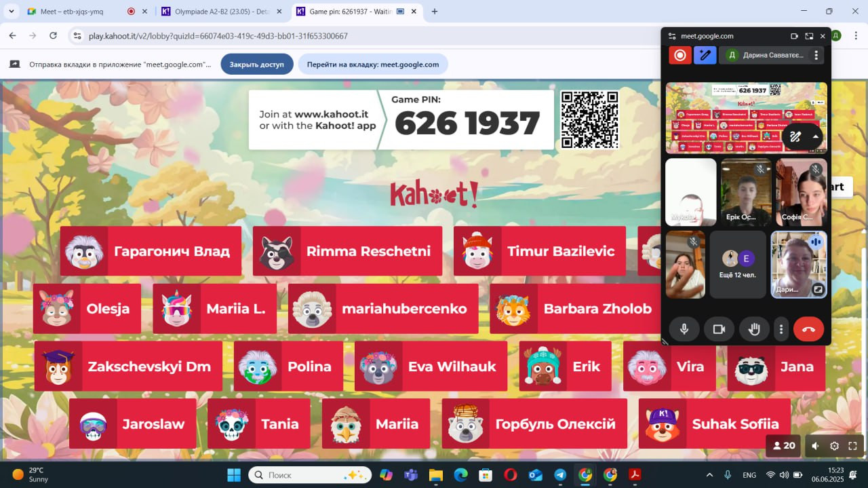This screenshot has height=488, width=868.
Task: Open Microsoft Teams from the taskbar
Action: 410,475
